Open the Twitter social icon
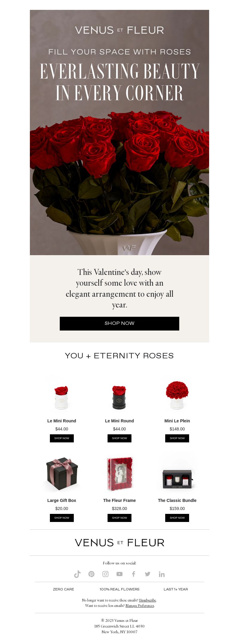 pyautogui.click(x=148, y=574)
